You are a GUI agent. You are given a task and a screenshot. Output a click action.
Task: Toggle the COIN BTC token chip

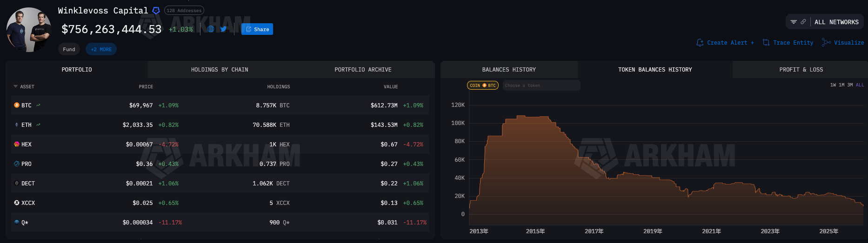point(482,85)
